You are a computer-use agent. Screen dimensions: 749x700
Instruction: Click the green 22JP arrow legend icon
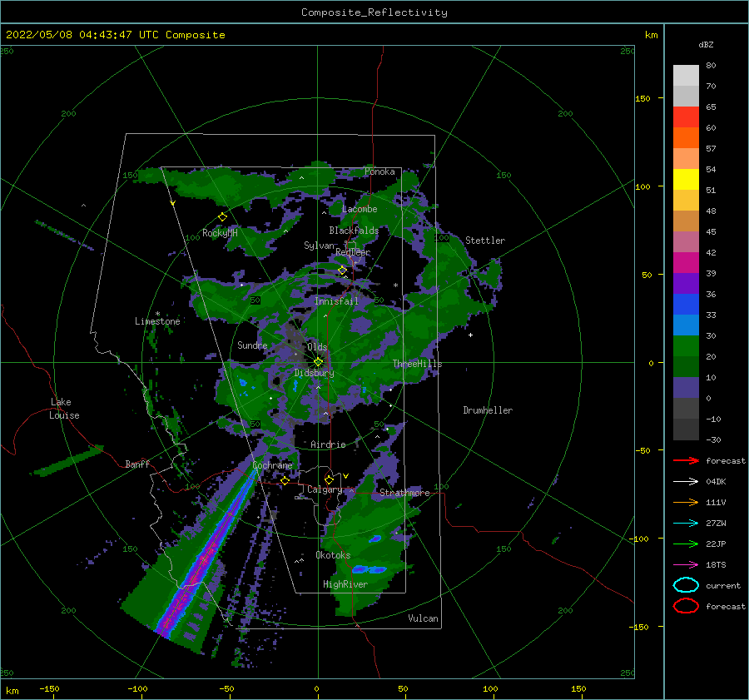click(686, 544)
